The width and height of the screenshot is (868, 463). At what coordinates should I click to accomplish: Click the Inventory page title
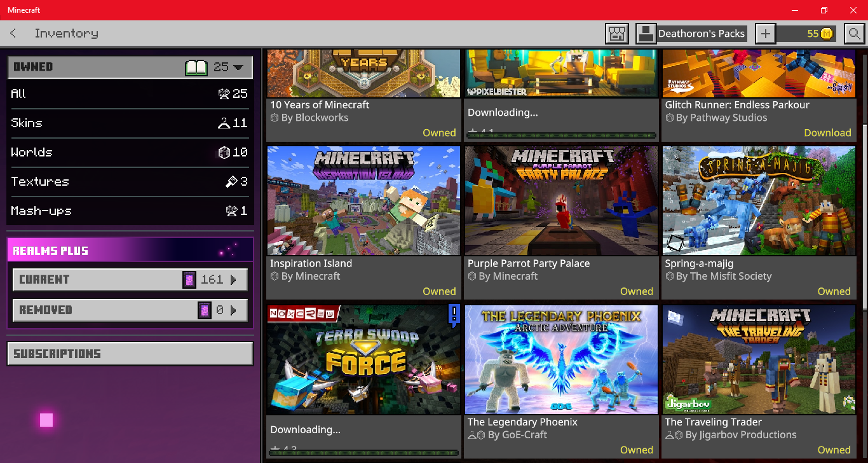(67, 33)
